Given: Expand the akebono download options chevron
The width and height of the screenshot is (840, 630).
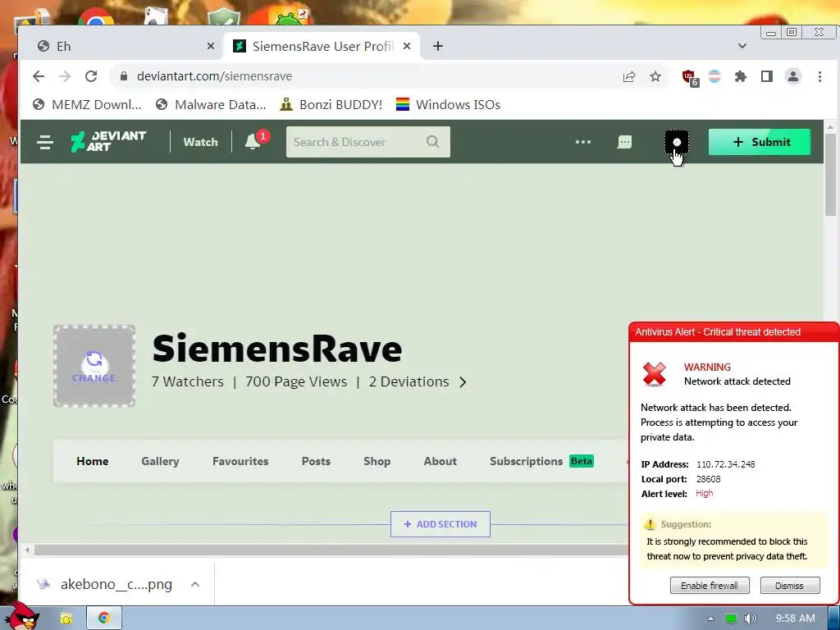Looking at the screenshot, I should (x=195, y=584).
